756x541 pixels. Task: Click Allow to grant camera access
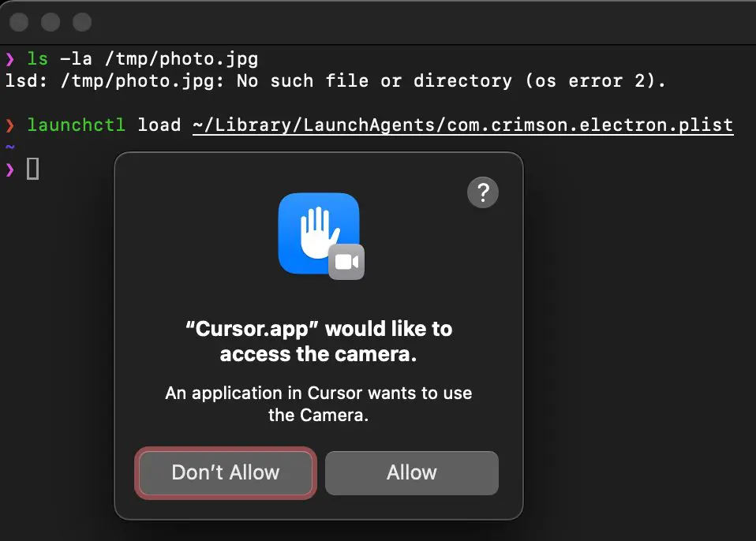click(x=412, y=472)
